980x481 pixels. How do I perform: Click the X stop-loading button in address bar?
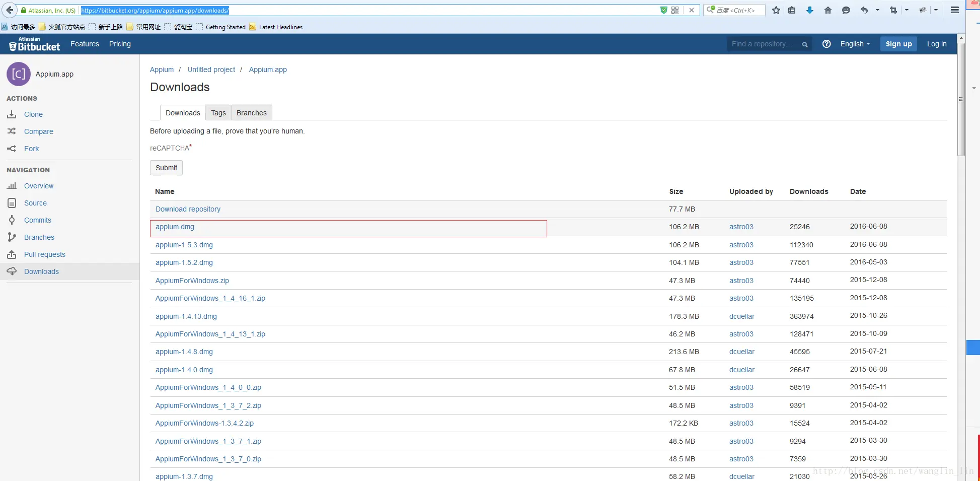click(692, 10)
